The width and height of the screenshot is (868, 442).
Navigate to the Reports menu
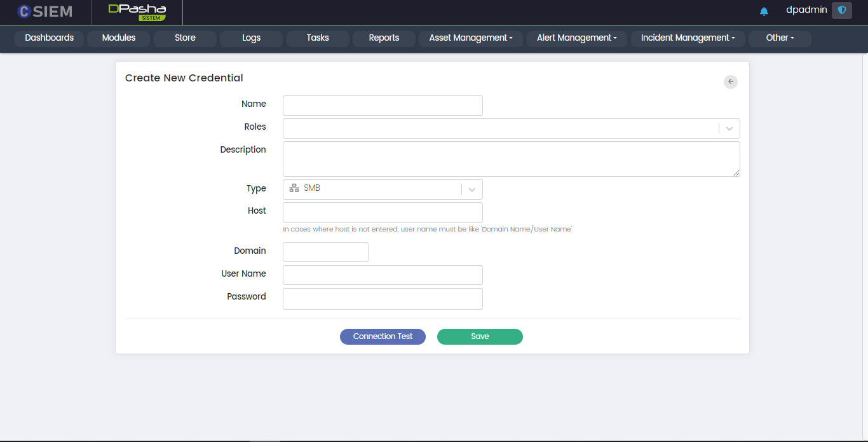384,38
